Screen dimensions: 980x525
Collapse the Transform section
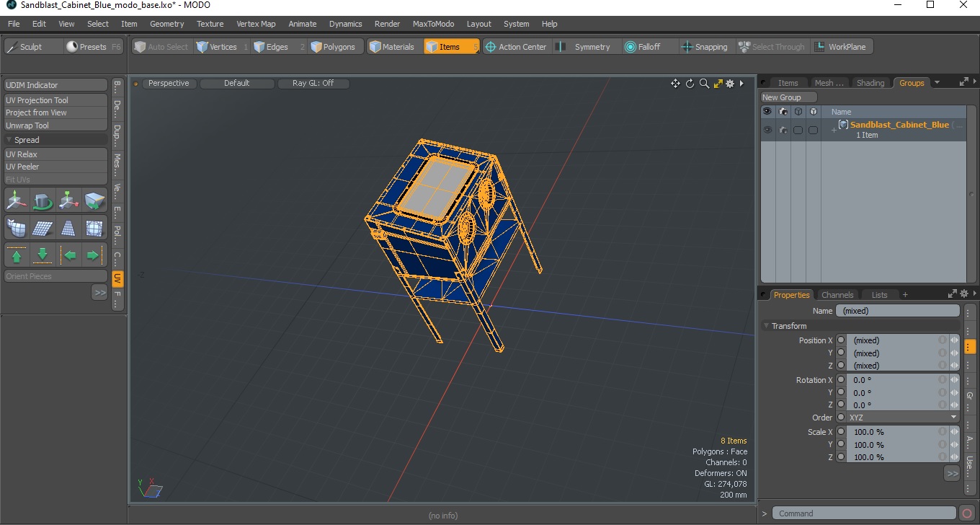point(767,326)
